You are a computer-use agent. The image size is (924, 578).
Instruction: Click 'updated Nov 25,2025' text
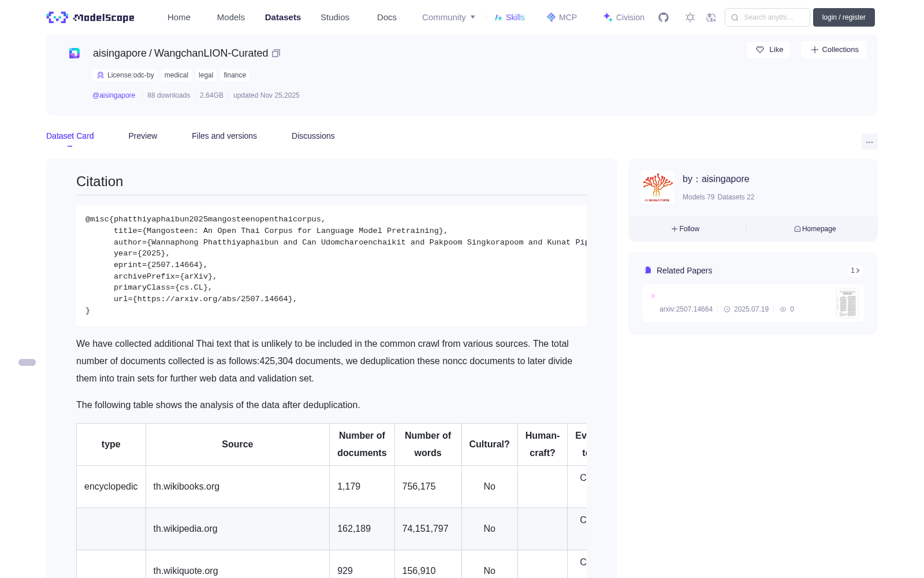[x=266, y=95]
